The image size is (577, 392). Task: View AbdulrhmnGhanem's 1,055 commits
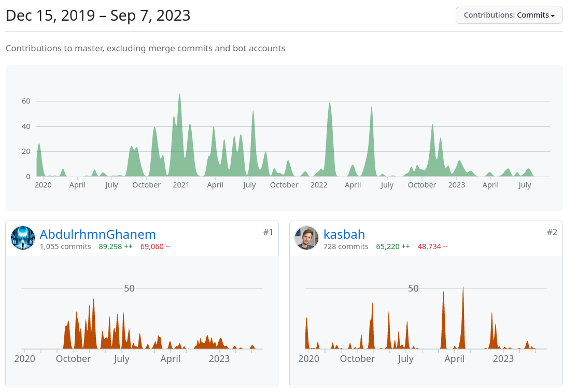coord(65,246)
